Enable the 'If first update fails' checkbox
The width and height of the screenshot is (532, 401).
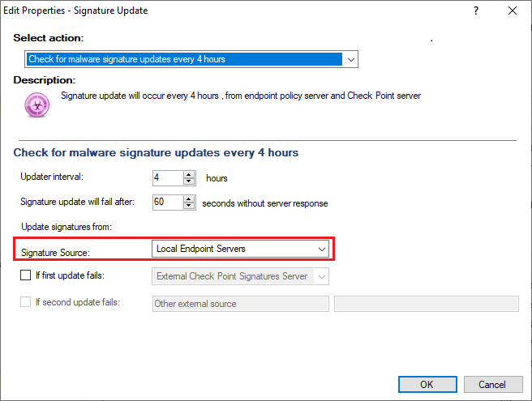(x=26, y=276)
